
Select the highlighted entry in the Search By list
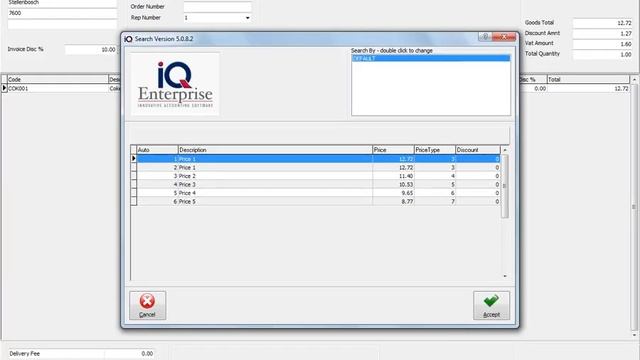(x=431, y=58)
